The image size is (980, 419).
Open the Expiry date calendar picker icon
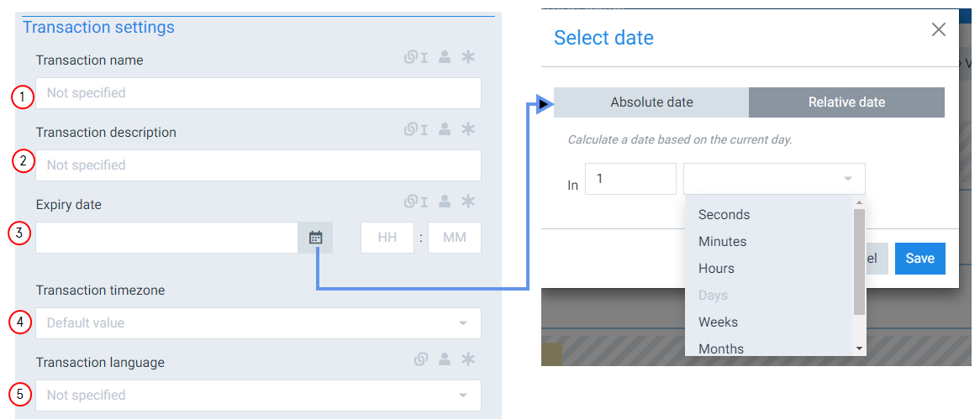(316, 238)
